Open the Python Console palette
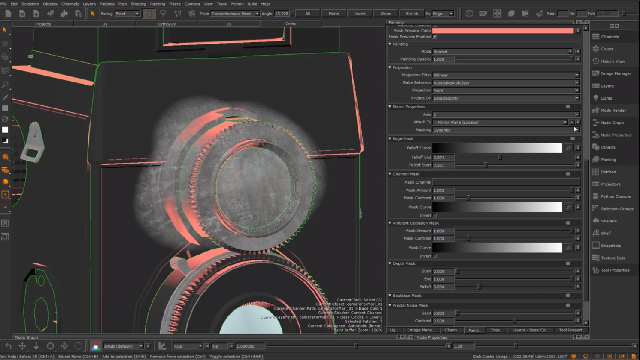Viewport: 640px width, 360px height. point(611,196)
